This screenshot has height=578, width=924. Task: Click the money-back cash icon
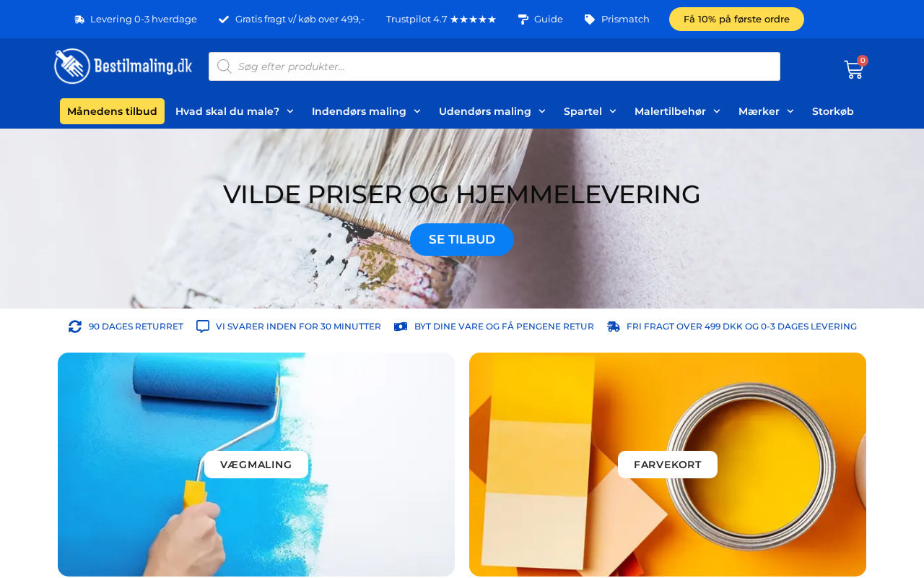[x=401, y=327]
